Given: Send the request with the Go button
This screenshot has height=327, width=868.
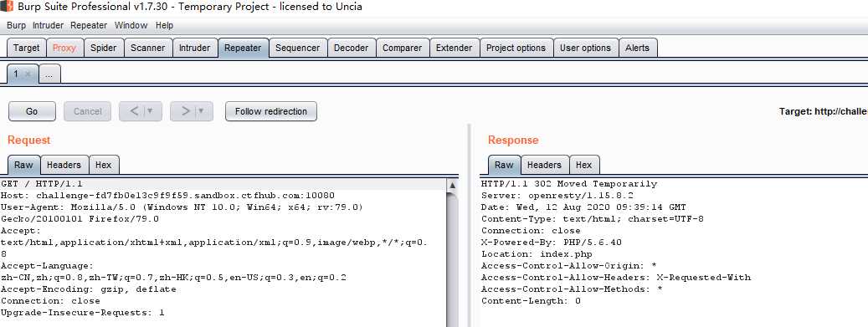Looking at the screenshot, I should pyautogui.click(x=32, y=111).
